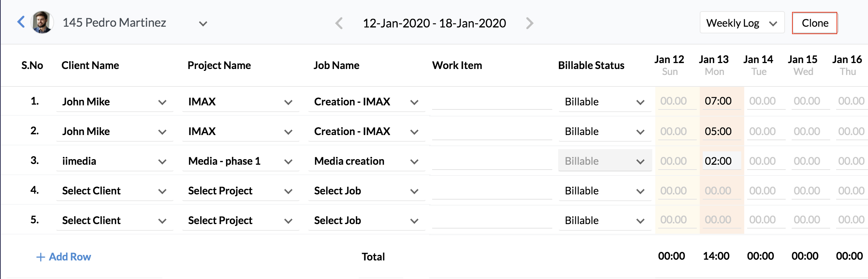868x279 pixels.
Task: Click the 07:00 hours field for Jan 13
Action: 718,101
